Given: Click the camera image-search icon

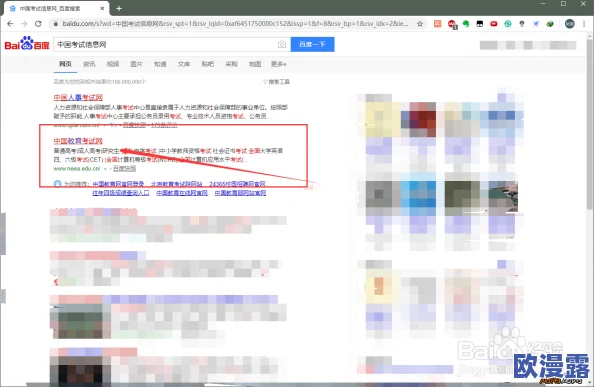Looking at the screenshot, I should coord(281,45).
